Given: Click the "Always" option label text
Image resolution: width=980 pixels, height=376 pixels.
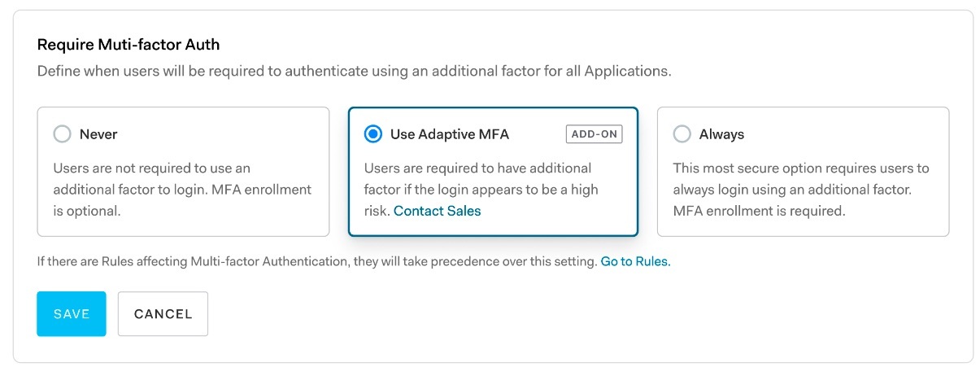Looking at the screenshot, I should (721, 134).
